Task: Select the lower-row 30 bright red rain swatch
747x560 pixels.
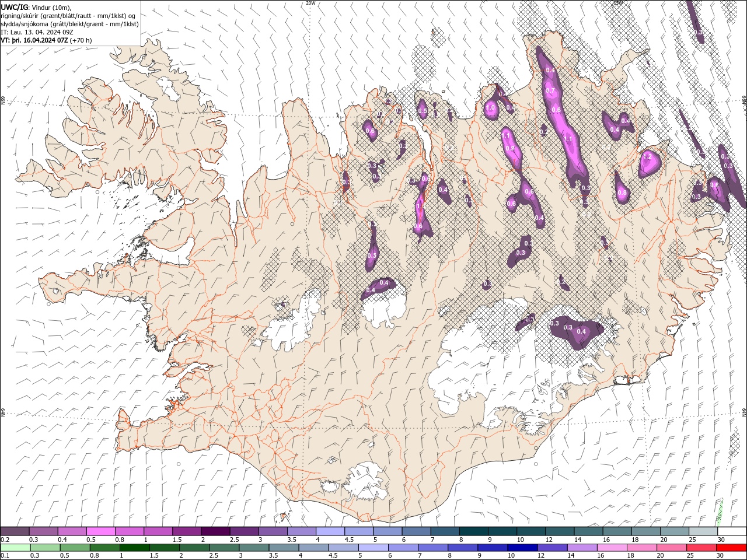Action: pyautogui.click(x=731, y=548)
